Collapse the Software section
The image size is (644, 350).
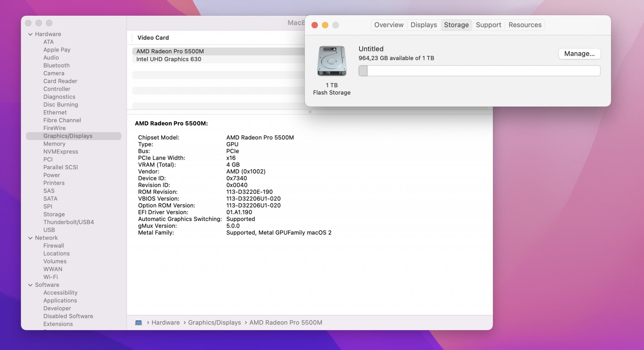[30, 285]
